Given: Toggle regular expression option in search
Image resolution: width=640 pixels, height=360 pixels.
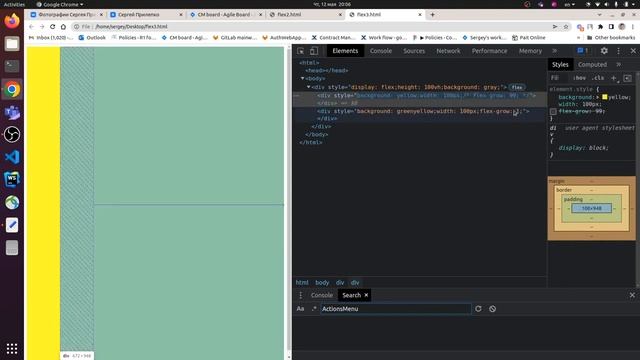Looking at the screenshot, I should (x=314, y=309).
